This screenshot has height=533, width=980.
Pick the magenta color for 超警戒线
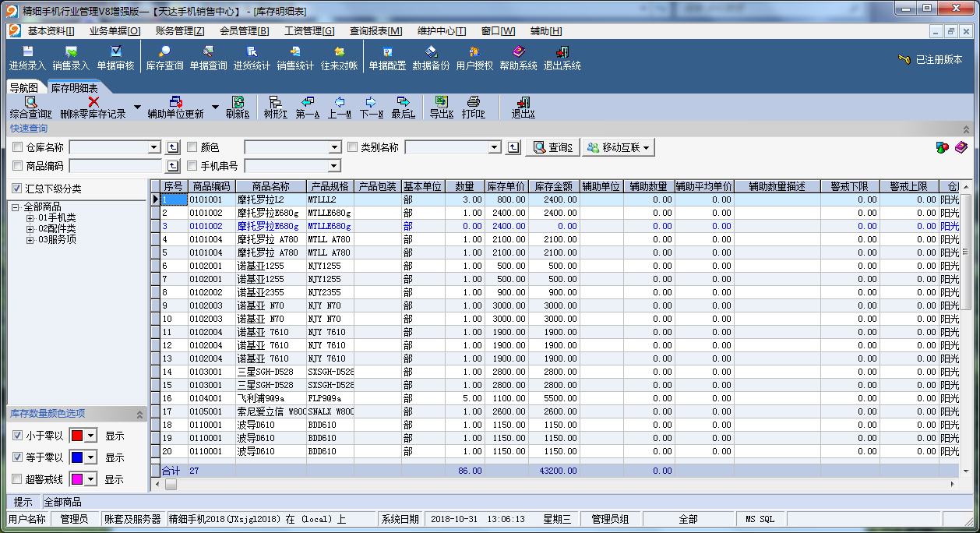tap(83, 479)
